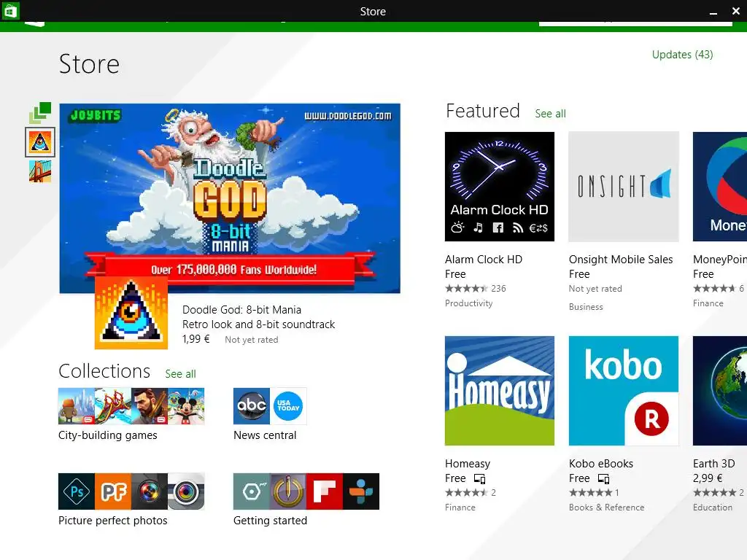Image resolution: width=747 pixels, height=560 pixels.
Task: Click the 1,99 € price of Doodle God
Action: tap(196, 339)
